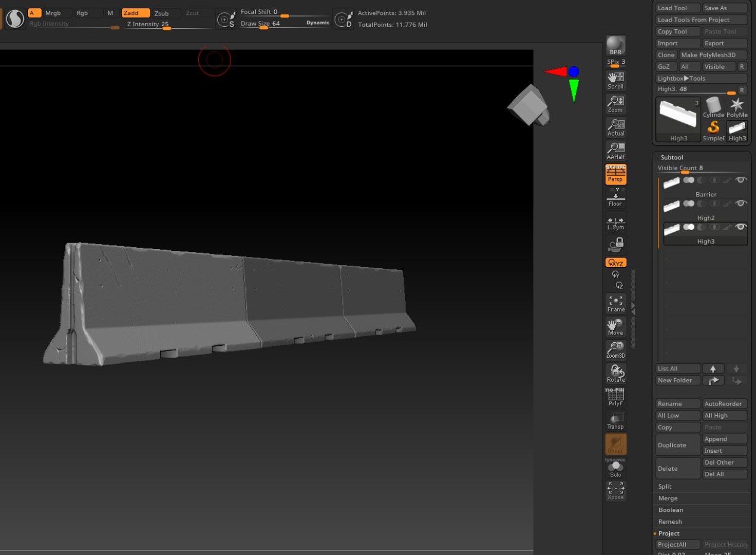Click the Duplicate subtool button
The image size is (756, 555).
point(677,445)
